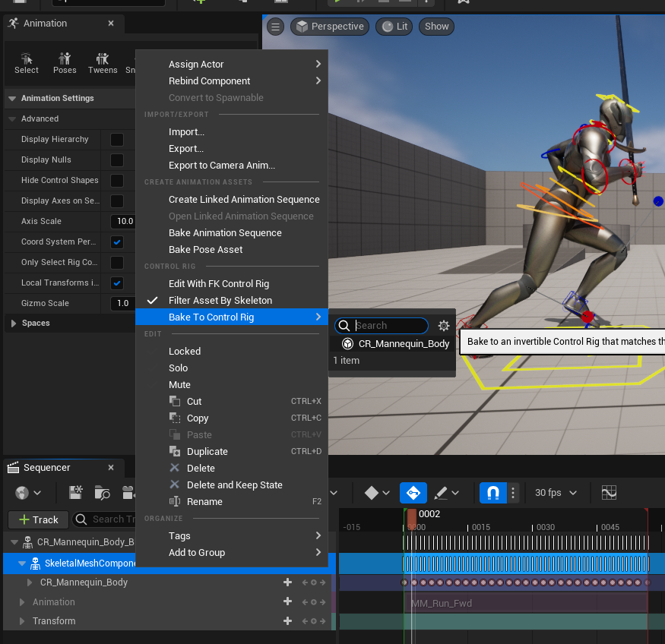Expand the Transform track

[x=22, y=621]
